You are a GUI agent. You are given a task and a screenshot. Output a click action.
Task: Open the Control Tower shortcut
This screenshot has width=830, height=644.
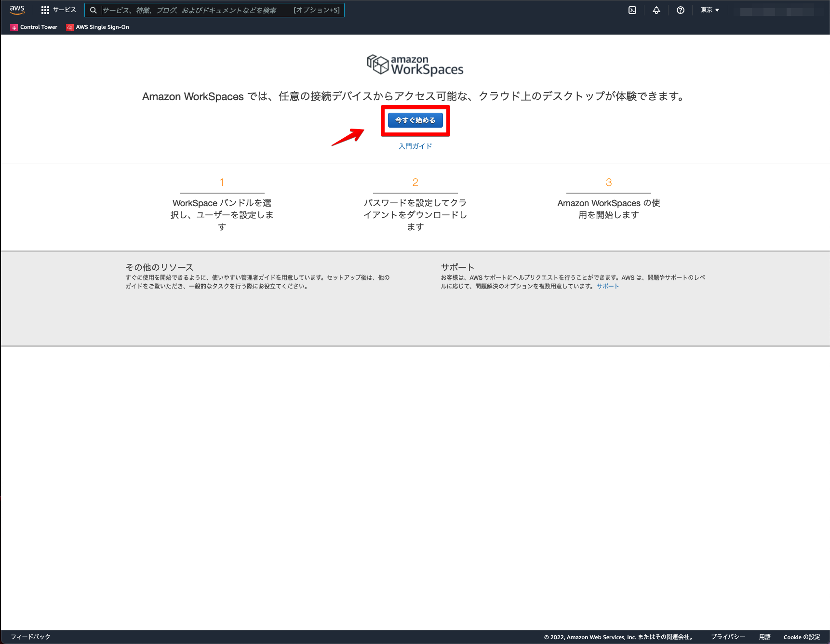(38, 27)
